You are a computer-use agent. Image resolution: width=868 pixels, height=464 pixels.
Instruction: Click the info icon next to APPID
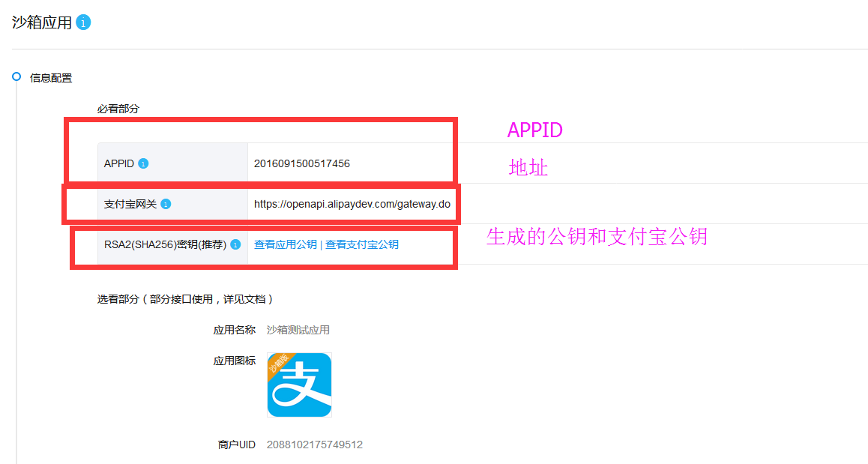[x=143, y=163]
